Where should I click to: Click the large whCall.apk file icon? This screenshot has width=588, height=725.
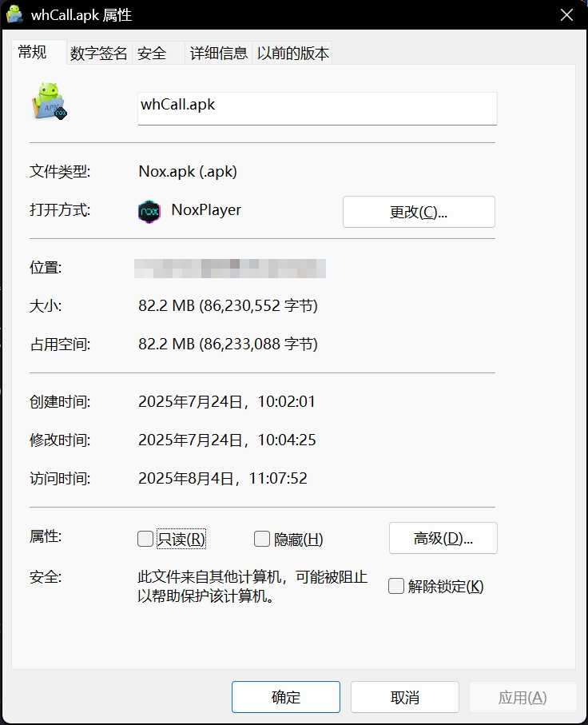point(50,101)
